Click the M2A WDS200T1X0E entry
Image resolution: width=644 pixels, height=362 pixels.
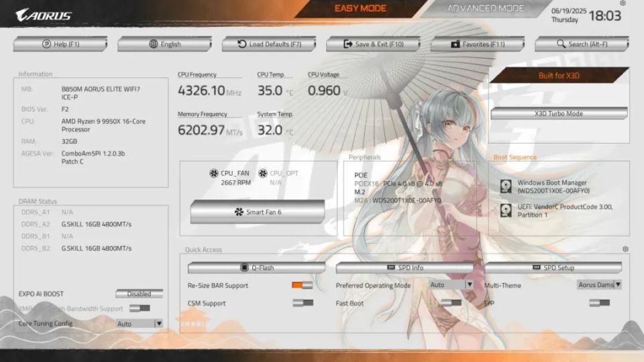[398, 200]
